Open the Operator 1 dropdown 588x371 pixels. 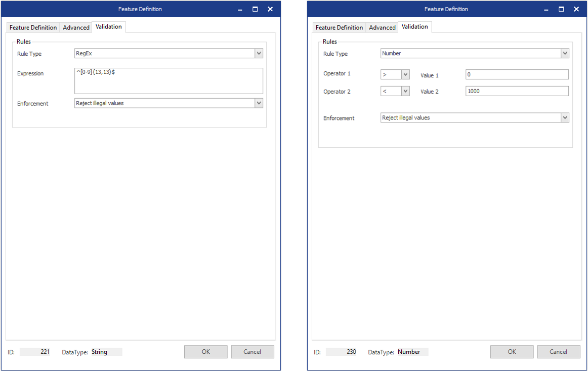coord(406,74)
